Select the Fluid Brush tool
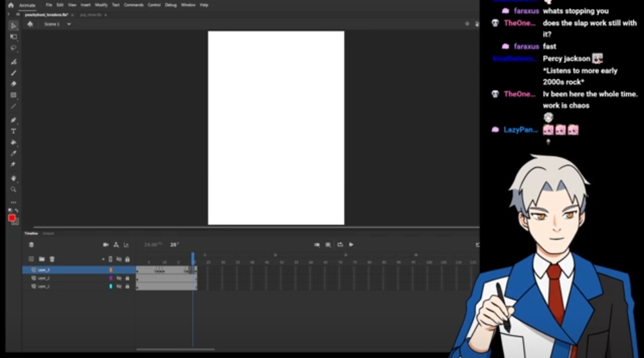The height and width of the screenshot is (358, 644). click(x=13, y=62)
